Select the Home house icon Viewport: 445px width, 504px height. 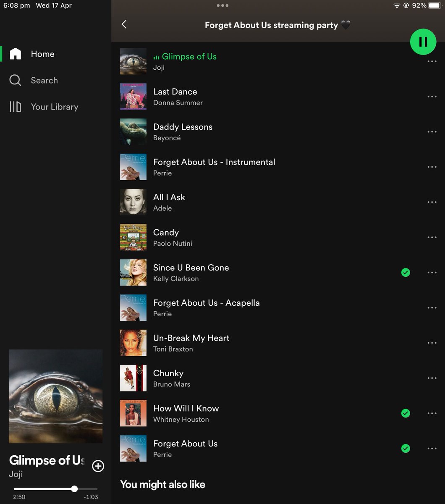[15, 54]
